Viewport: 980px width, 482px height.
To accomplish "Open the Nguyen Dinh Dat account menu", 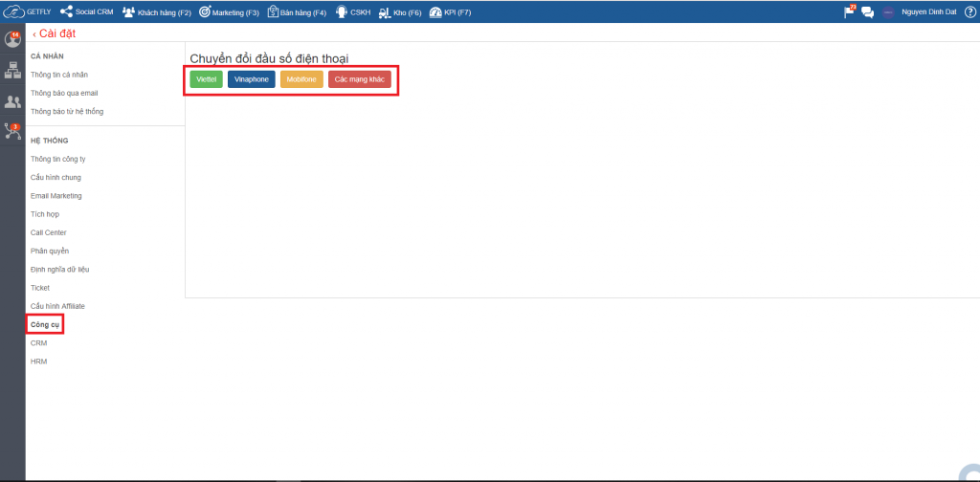I will click(x=928, y=11).
